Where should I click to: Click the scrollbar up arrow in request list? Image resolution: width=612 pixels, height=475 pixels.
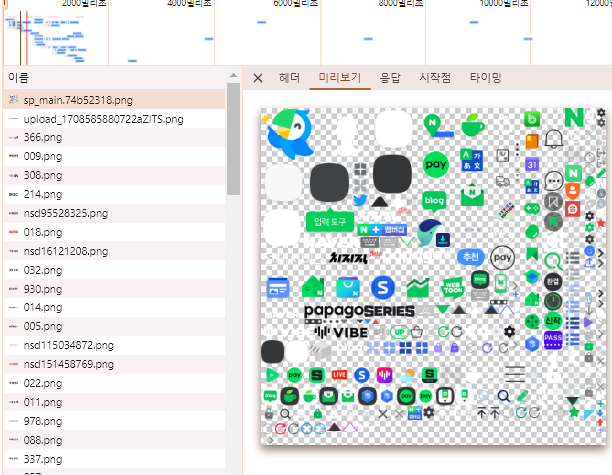click(233, 75)
